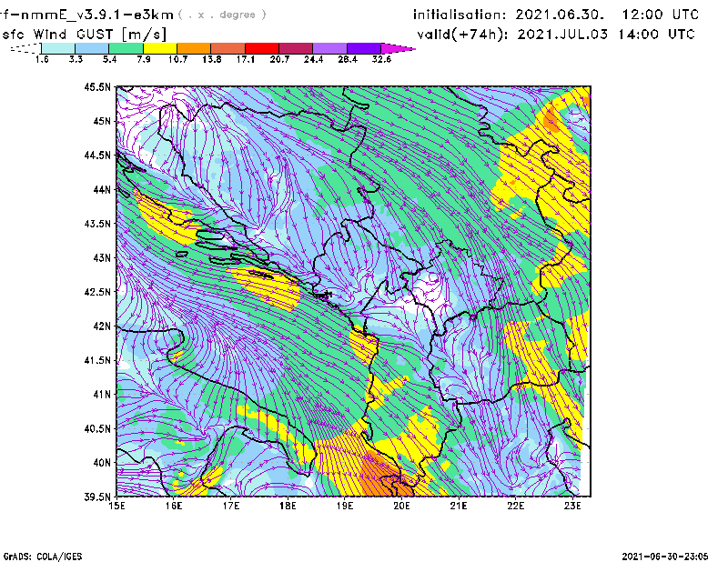The image size is (728, 562).
Task: Click the 44N latitude label
Action: (102, 189)
